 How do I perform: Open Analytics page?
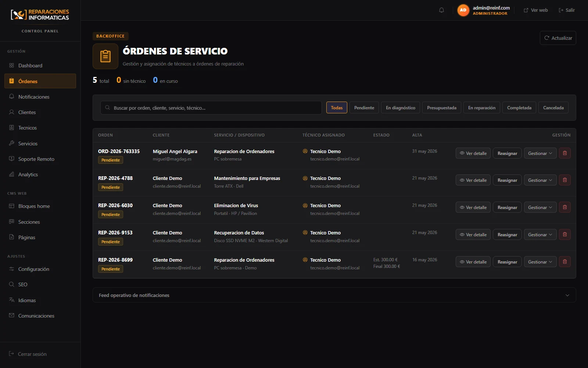coord(40,174)
